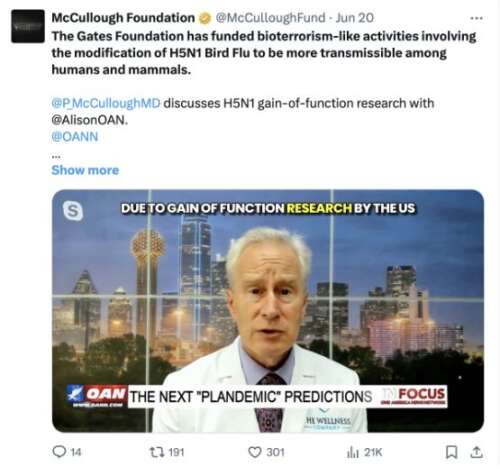Open the three-dot more options menu
Image resolution: width=500 pixels, height=476 pixels.
[x=476, y=18]
